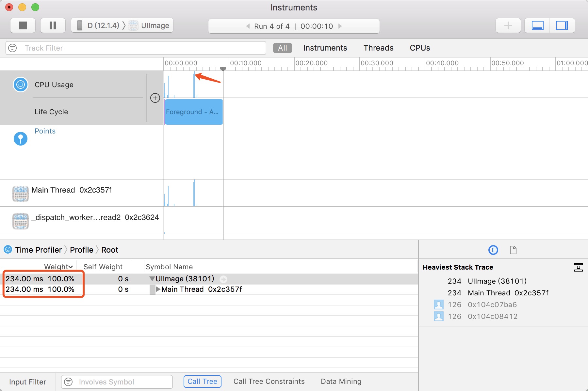Stop the recording with the square button
The image size is (588, 391).
pos(23,25)
